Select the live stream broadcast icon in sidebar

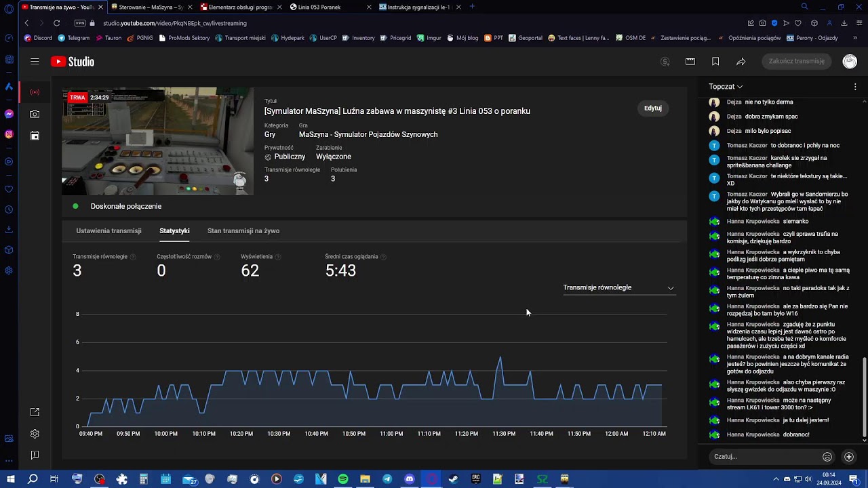point(35,92)
